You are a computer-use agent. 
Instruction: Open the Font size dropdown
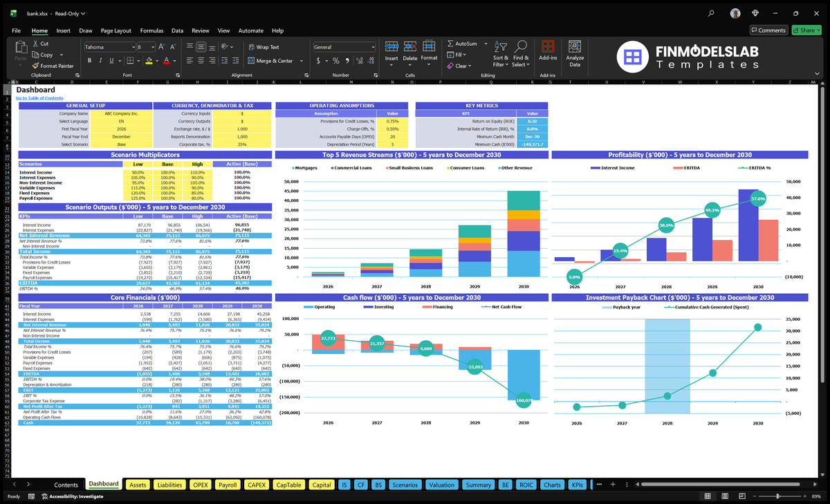[153, 47]
